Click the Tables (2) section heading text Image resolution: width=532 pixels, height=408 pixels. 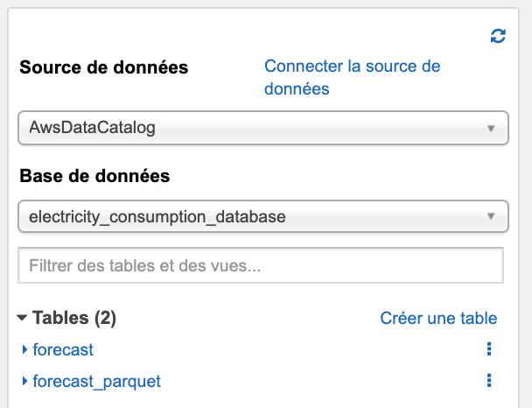point(74,319)
